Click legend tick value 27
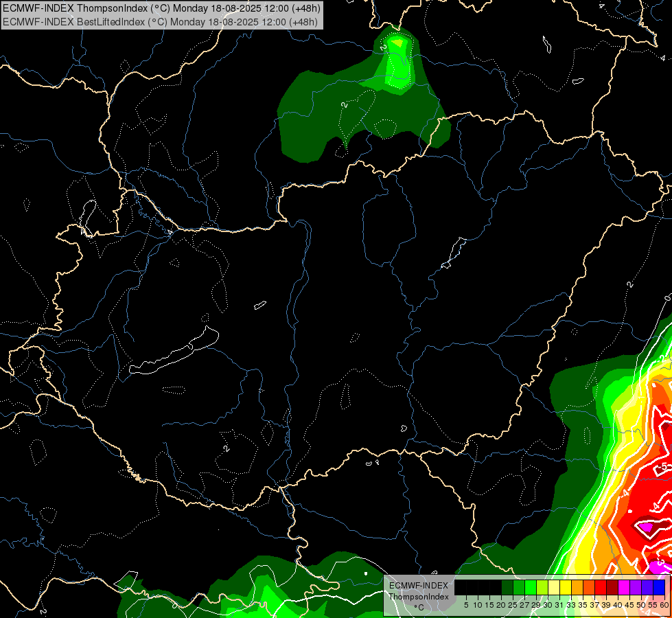 [524, 605]
